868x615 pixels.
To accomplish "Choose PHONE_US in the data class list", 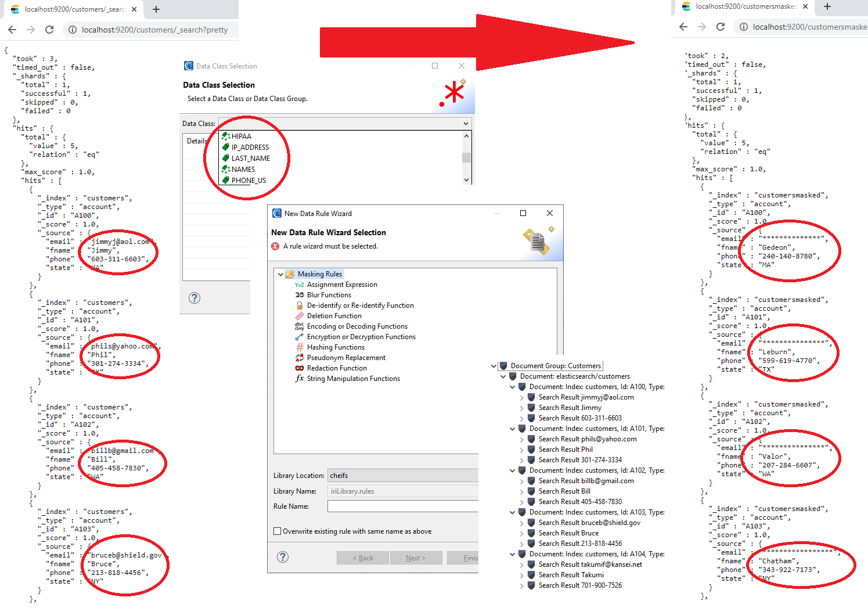I will coord(248,181).
